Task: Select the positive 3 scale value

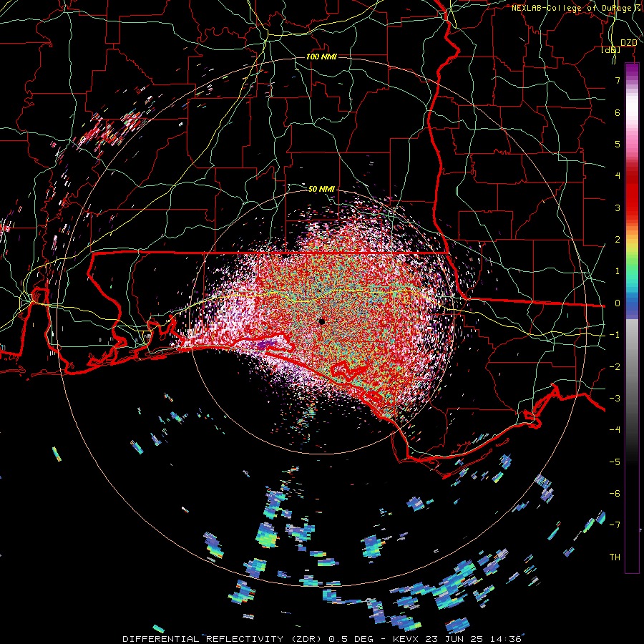Action: click(x=618, y=208)
